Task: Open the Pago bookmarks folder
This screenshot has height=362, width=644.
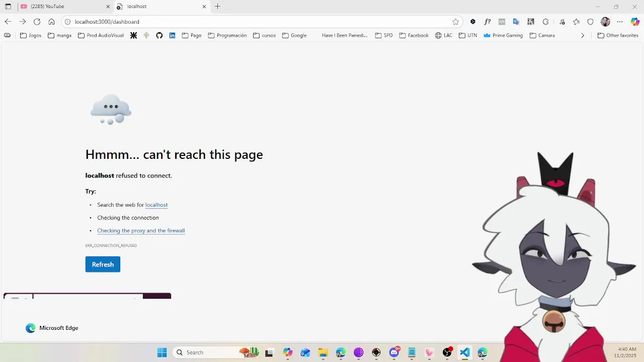Action: coord(192,35)
